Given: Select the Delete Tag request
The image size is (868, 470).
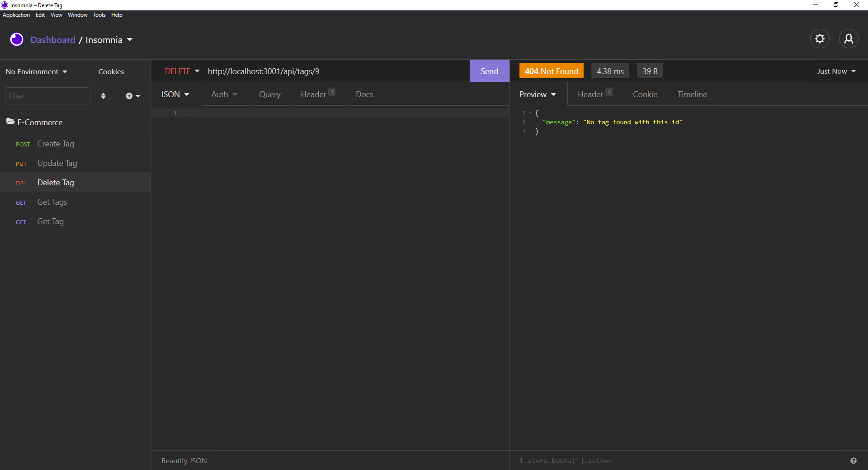Looking at the screenshot, I should click(75, 183).
